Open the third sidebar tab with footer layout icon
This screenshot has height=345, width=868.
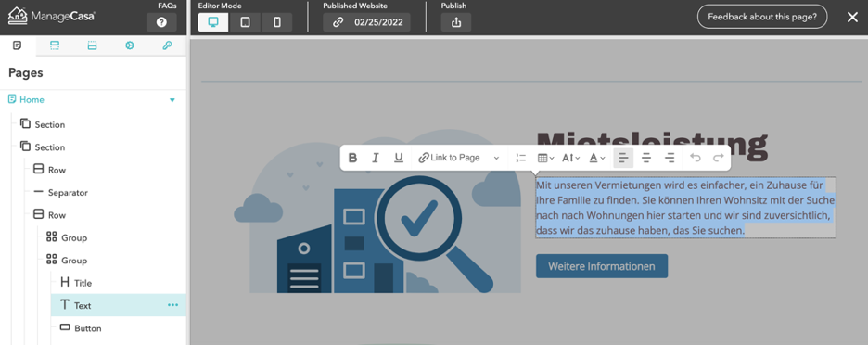[x=92, y=45]
